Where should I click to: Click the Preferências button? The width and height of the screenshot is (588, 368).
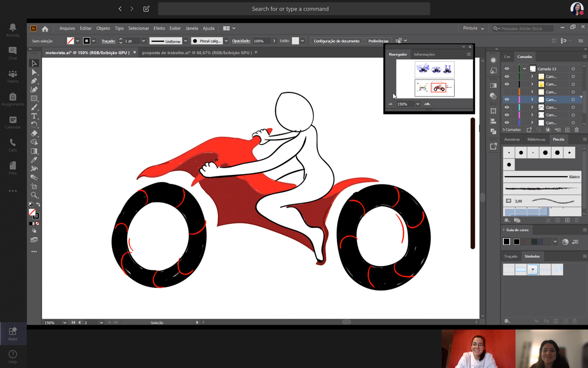point(378,41)
